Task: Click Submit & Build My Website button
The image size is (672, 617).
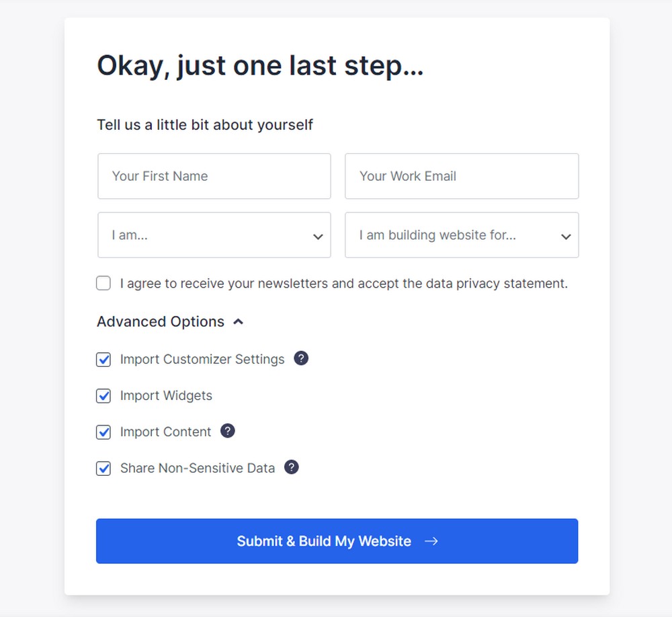Action: [337, 541]
